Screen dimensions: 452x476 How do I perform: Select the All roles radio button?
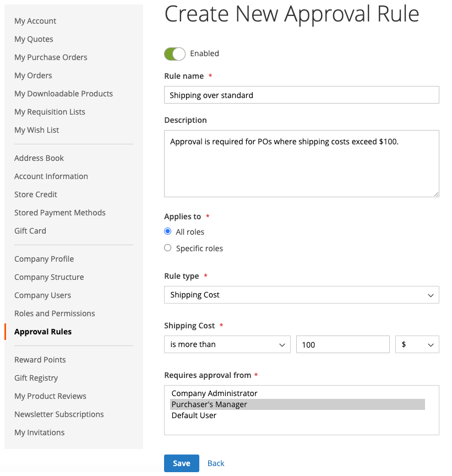click(x=168, y=231)
